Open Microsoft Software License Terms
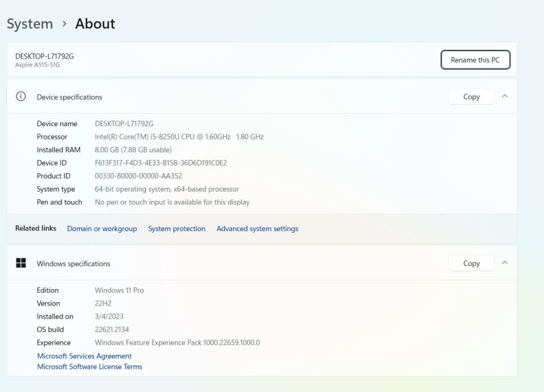The width and height of the screenshot is (544, 392). tap(89, 367)
